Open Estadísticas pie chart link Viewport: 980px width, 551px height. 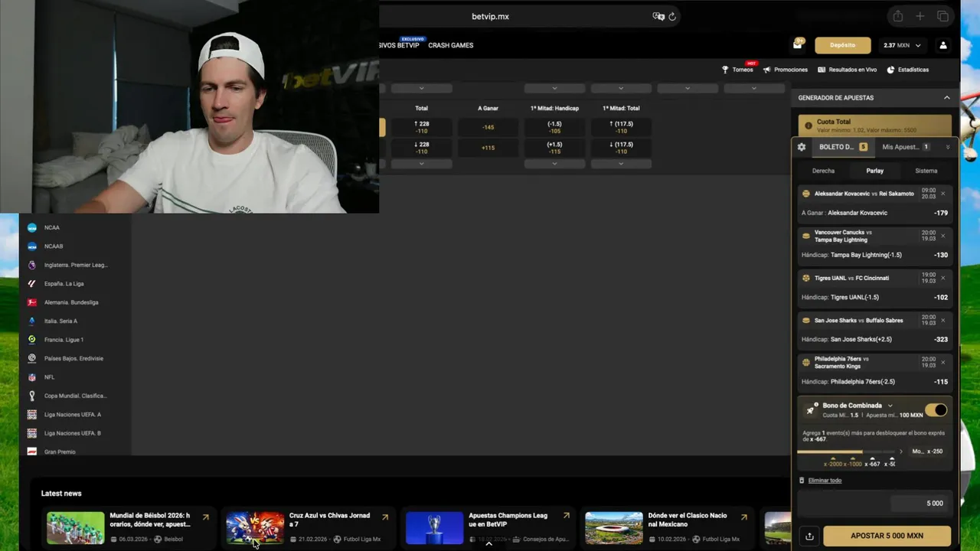(908, 70)
